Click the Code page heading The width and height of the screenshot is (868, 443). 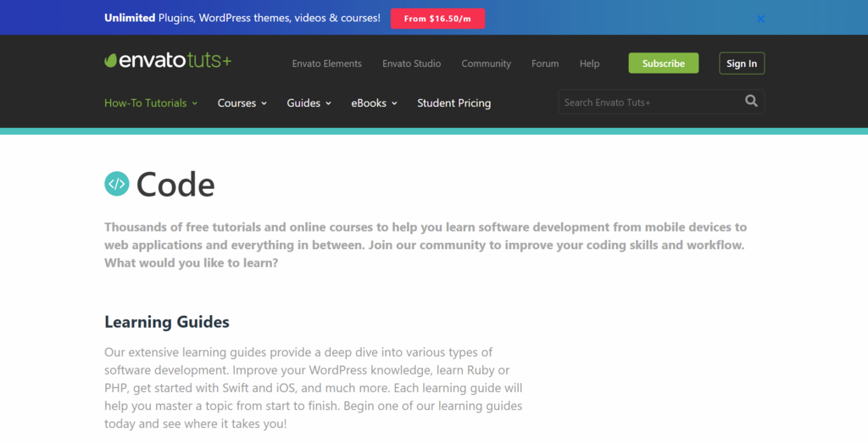175,184
